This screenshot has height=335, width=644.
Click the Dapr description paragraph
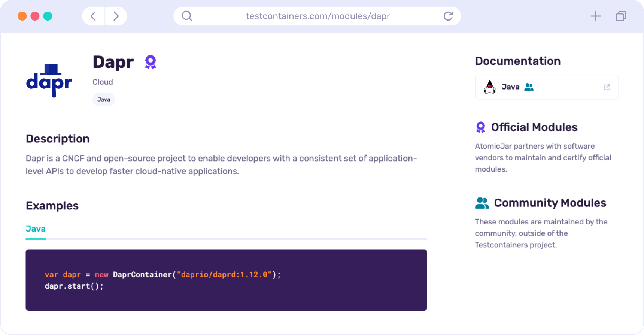(x=221, y=165)
